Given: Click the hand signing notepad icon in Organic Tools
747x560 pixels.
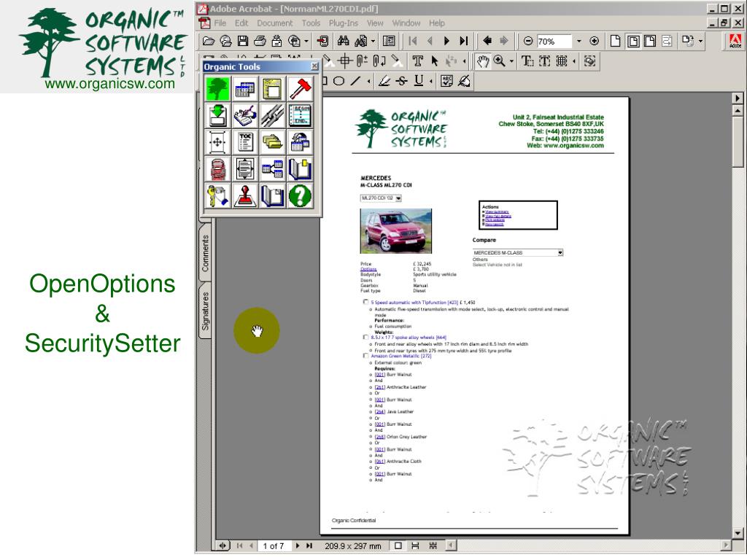Looking at the screenshot, I should click(245, 115).
